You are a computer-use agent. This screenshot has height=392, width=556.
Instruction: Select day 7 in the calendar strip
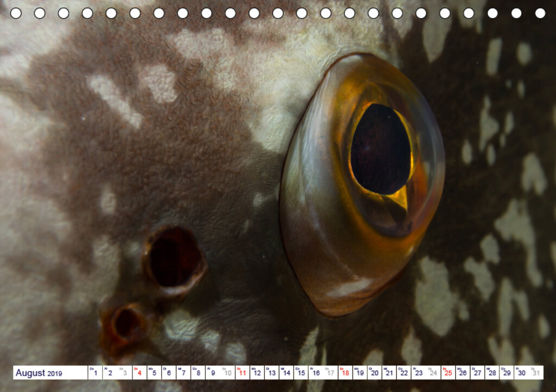[x=184, y=372]
